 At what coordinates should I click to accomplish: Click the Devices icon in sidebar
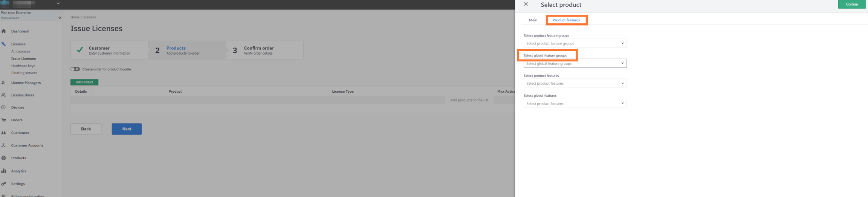4,107
